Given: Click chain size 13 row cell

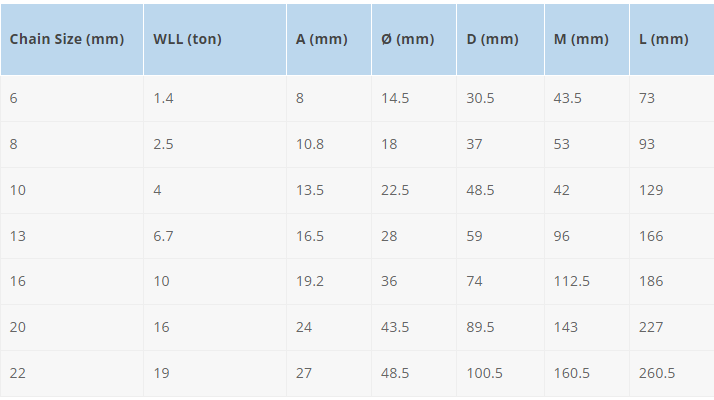Looking at the screenshot, I should click(71, 236).
